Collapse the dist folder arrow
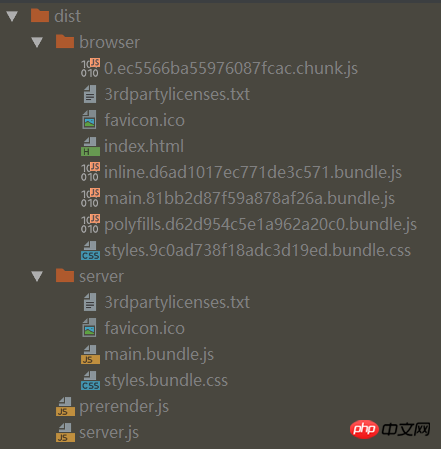 (12, 16)
